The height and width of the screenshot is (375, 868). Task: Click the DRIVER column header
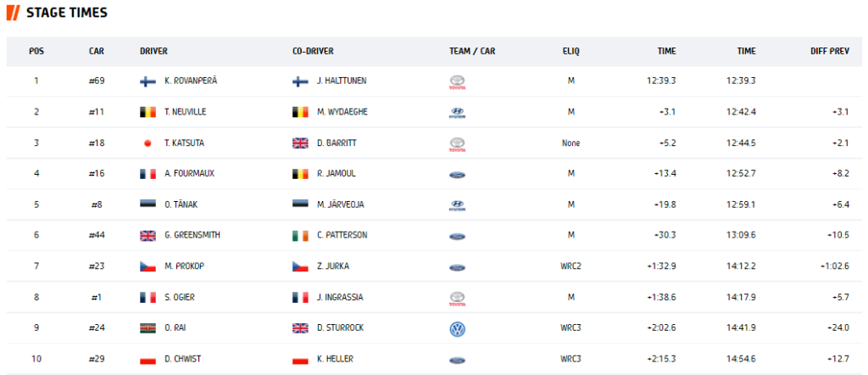(154, 52)
